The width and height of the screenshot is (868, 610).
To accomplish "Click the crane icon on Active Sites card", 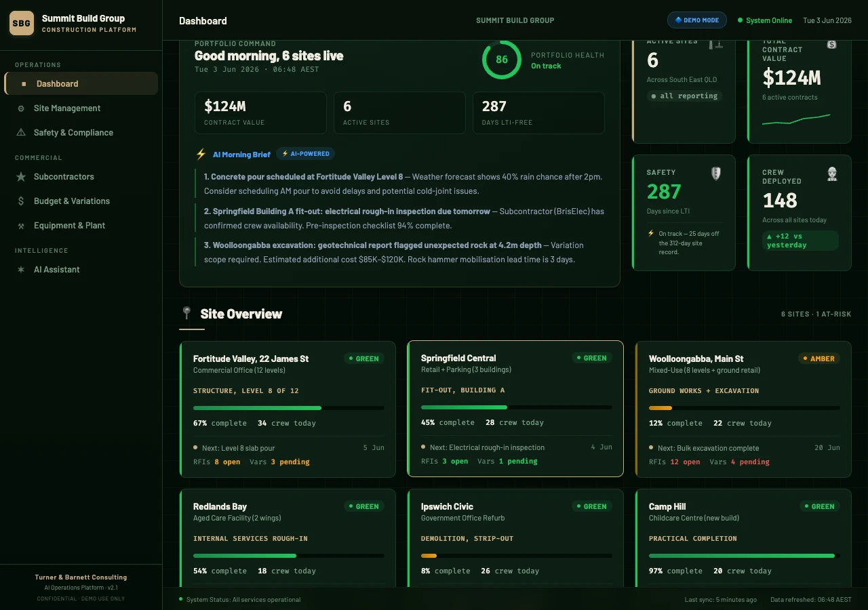I will click(716, 45).
